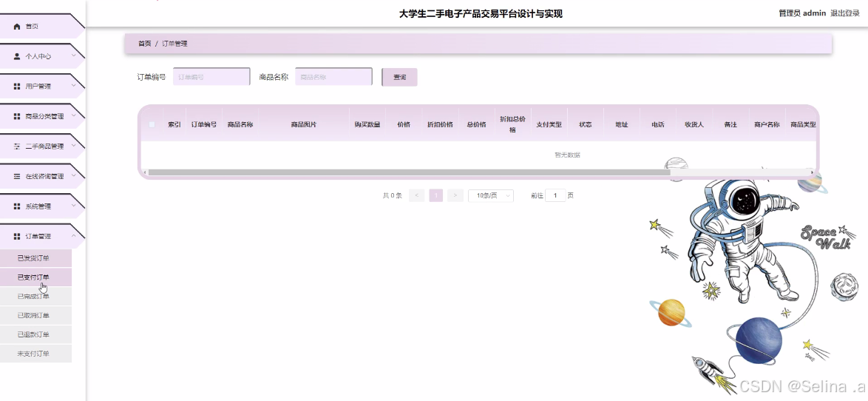The width and height of the screenshot is (868, 401).
Task: Click the 地址 column header
Action: [622, 124]
